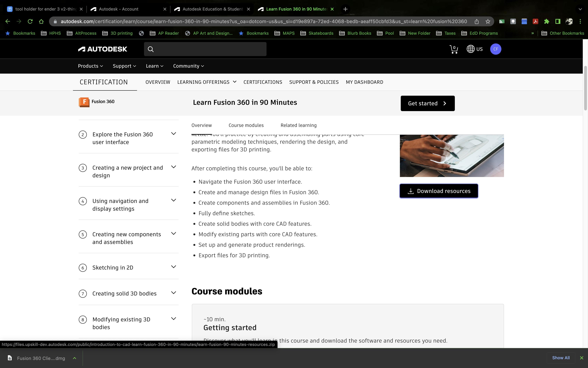Screen dimensions: 588x368
Task: Click the course tablet image thumbnail
Action: (452, 156)
